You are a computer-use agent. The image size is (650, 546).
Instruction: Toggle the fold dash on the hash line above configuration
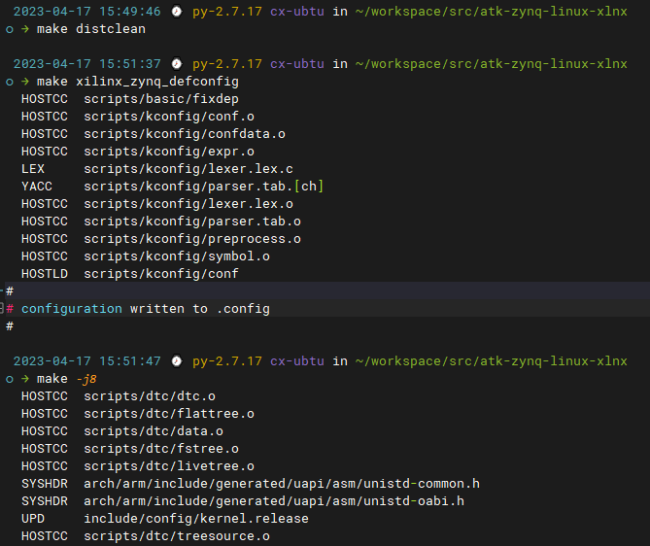tap(3, 291)
